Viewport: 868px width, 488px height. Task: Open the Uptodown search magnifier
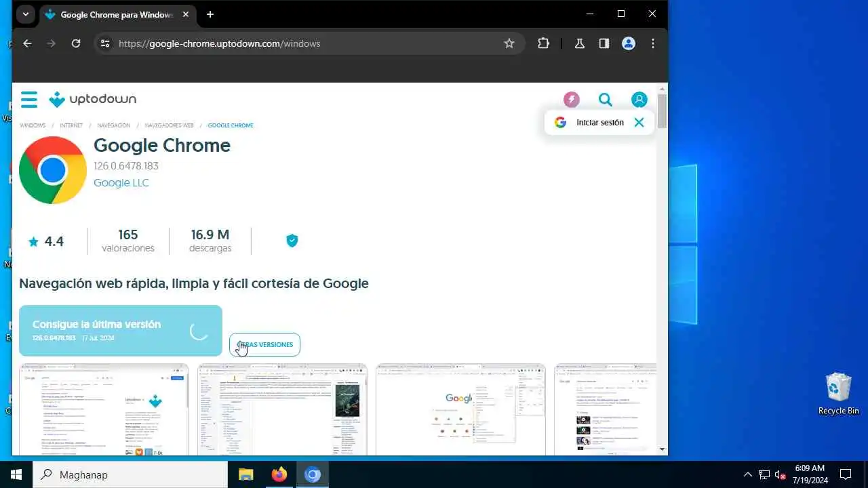click(x=606, y=100)
